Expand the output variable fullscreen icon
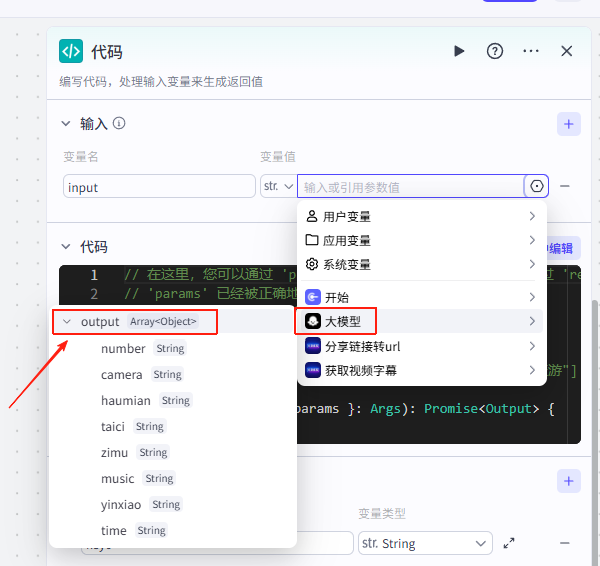The height and width of the screenshot is (566, 600). point(509,543)
